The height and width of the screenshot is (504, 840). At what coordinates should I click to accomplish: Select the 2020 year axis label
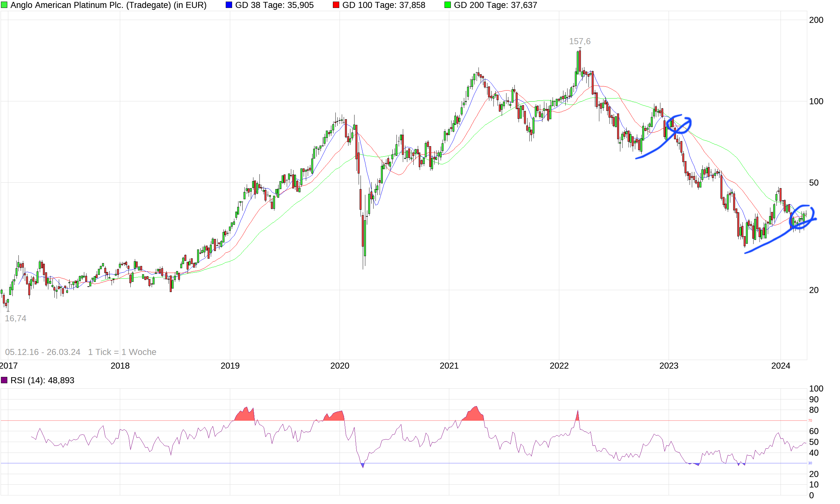point(340,366)
